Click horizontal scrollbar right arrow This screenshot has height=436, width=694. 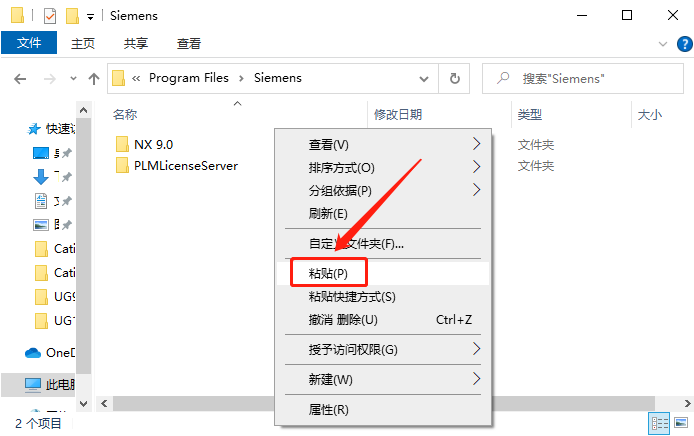687,403
